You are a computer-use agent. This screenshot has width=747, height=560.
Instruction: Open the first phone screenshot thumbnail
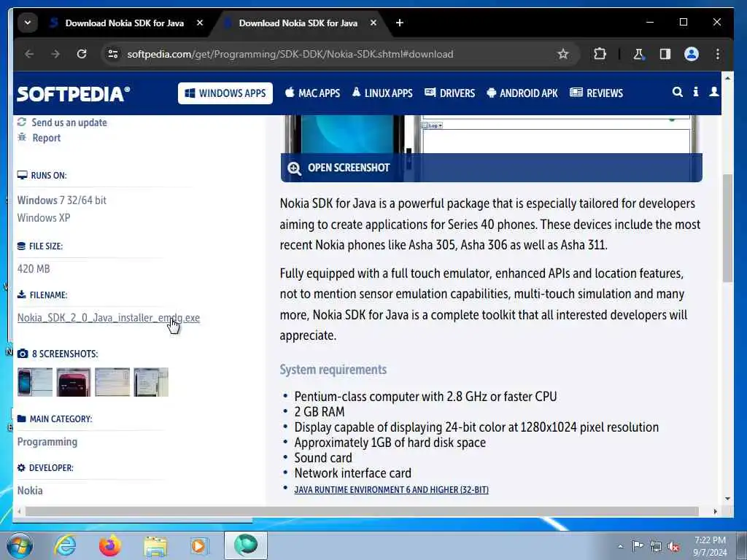pyautogui.click(x=35, y=382)
